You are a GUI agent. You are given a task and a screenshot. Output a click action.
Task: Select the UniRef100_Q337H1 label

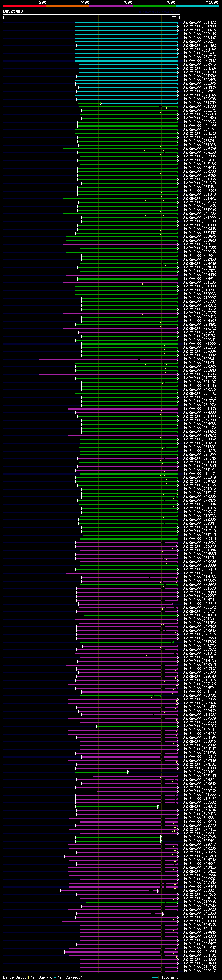coord(199,141)
